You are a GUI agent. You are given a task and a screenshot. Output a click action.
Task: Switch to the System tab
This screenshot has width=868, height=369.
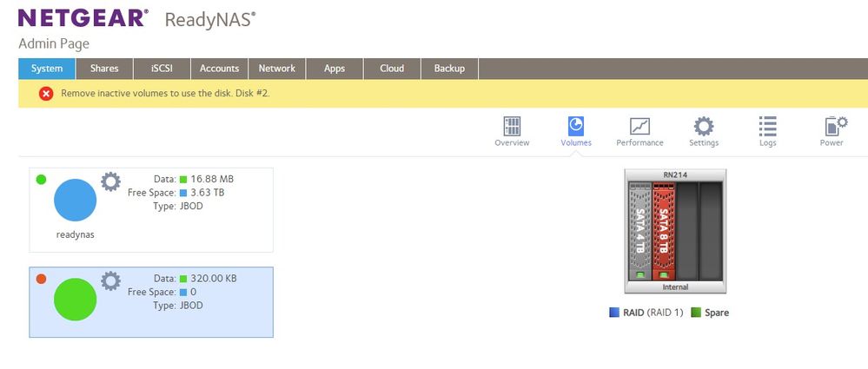47,69
